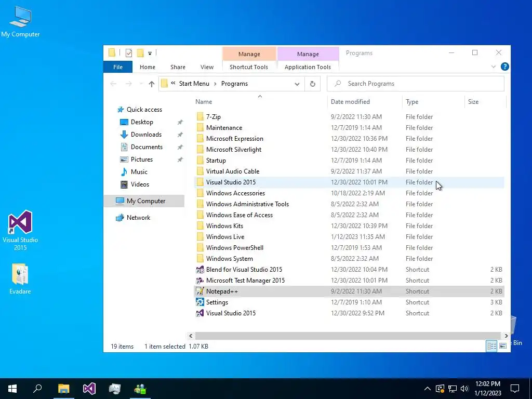Click the Search Programs box
The height and width of the screenshot is (399, 532).
(415, 84)
